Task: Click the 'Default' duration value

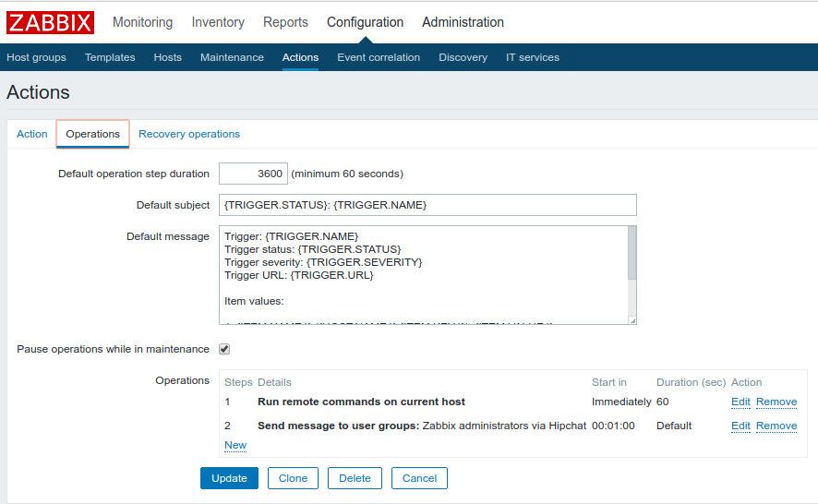Action: [x=674, y=426]
